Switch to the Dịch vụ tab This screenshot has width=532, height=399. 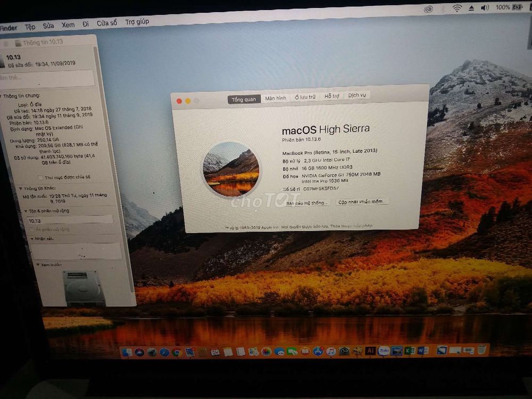pos(357,95)
